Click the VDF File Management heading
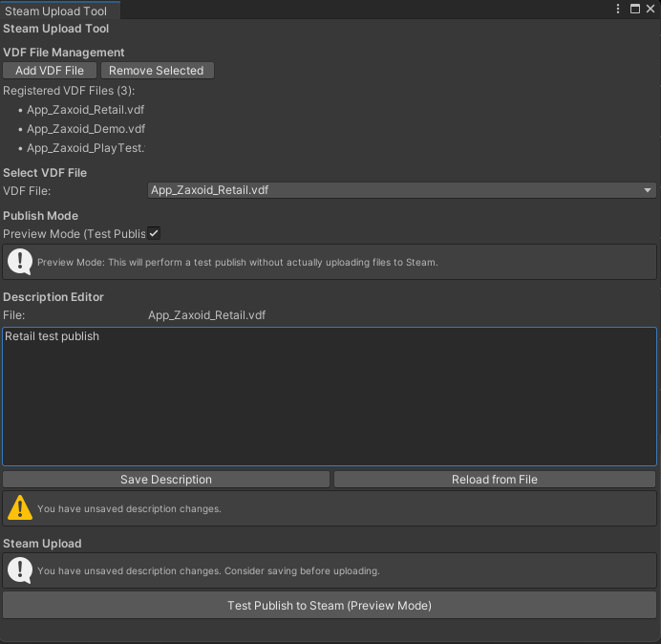Screen dimensions: 661x644 [x=64, y=53]
